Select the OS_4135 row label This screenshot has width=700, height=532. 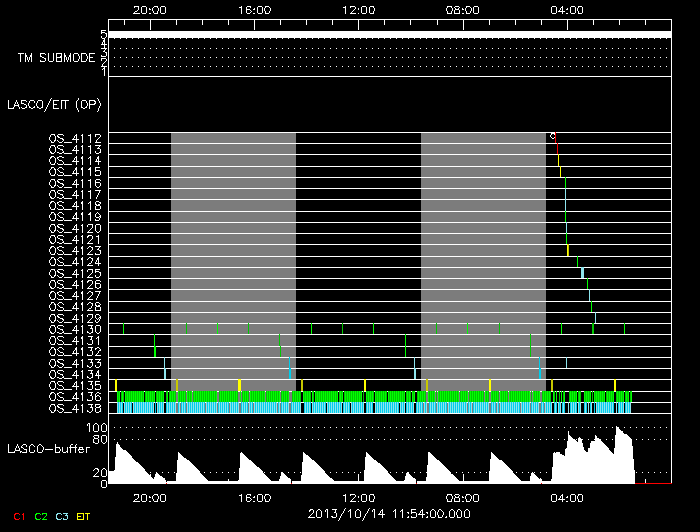point(75,386)
